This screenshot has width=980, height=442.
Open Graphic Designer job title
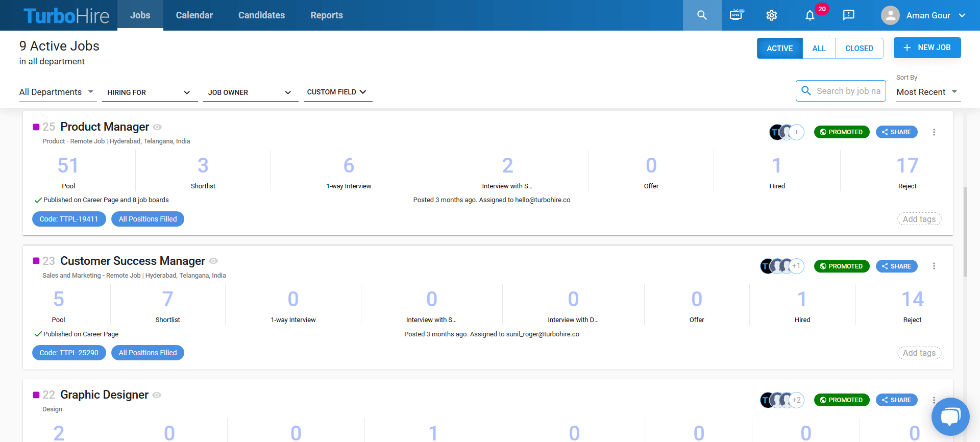pos(104,395)
